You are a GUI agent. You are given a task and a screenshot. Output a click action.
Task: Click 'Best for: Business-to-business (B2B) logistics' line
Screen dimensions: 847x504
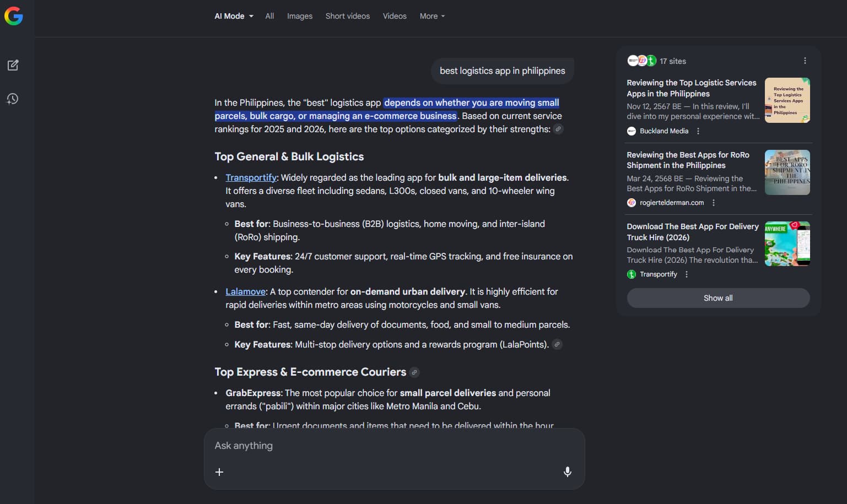(x=390, y=230)
